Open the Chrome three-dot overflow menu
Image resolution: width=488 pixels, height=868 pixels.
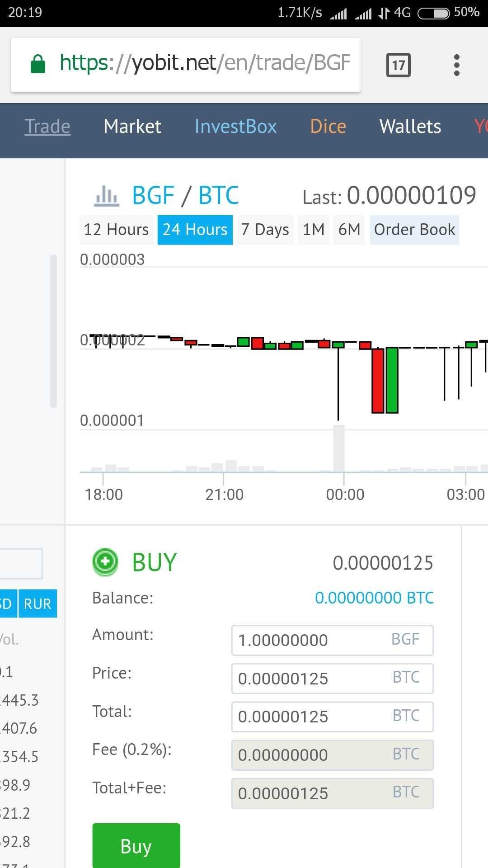tap(457, 65)
